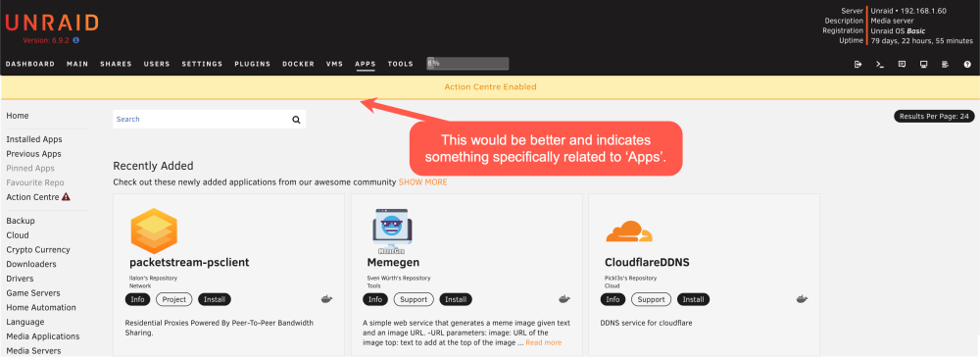Viewport: 980px width, 360px height.
Task: Click the packetstream-psclient title
Action: pos(189,262)
